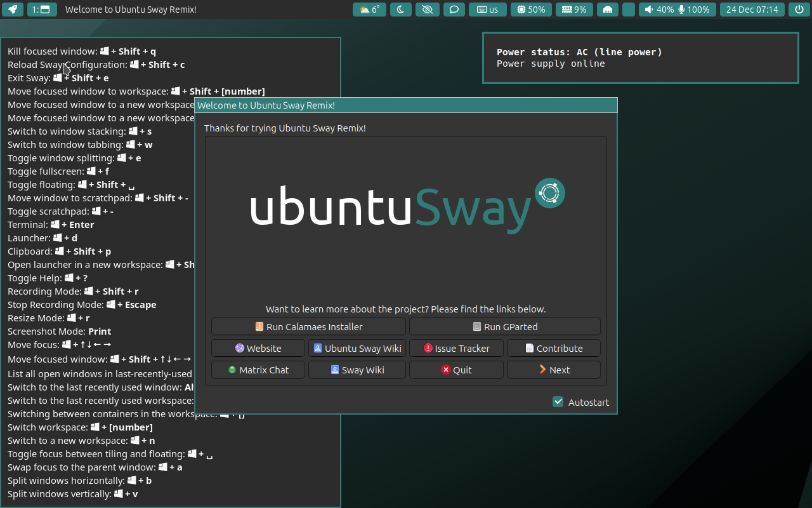
Task: Click 'Power supply online' text
Action: click(x=551, y=63)
